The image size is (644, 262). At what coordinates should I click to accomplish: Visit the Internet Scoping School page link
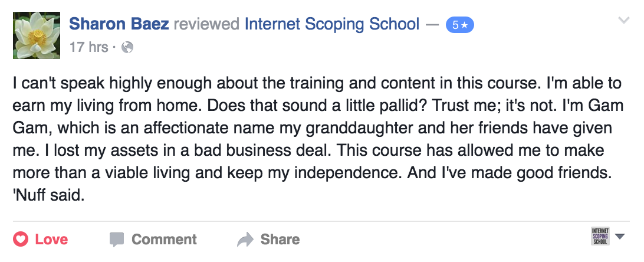[x=332, y=24]
